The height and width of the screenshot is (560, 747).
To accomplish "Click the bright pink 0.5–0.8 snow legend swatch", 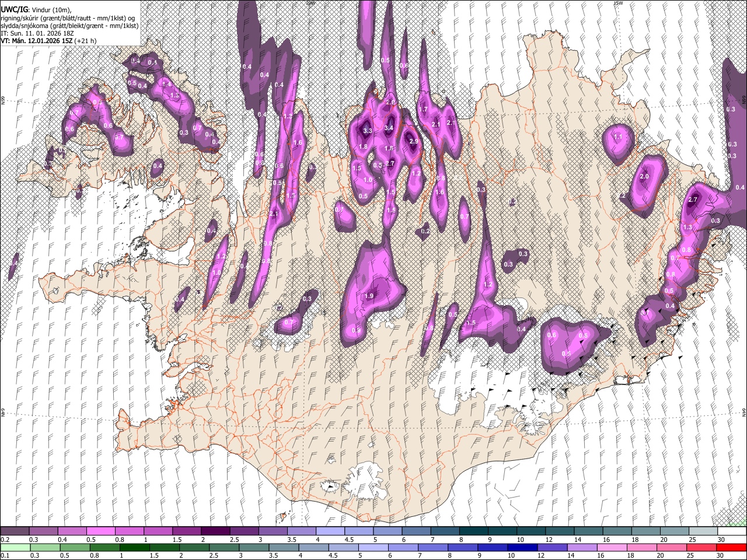I will click(x=100, y=531).
